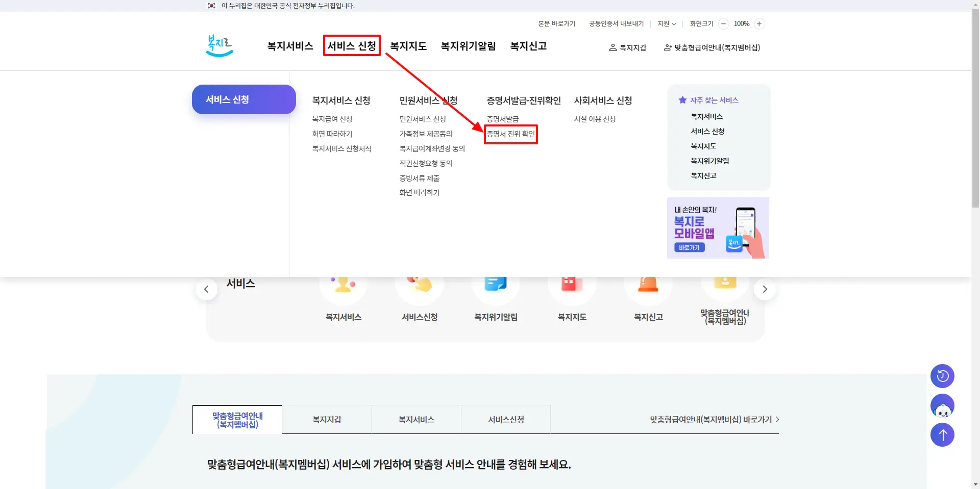Viewport: 980px width, 489px height.
Task: Select 증명서발급 submenu
Action: pyautogui.click(x=502, y=119)
